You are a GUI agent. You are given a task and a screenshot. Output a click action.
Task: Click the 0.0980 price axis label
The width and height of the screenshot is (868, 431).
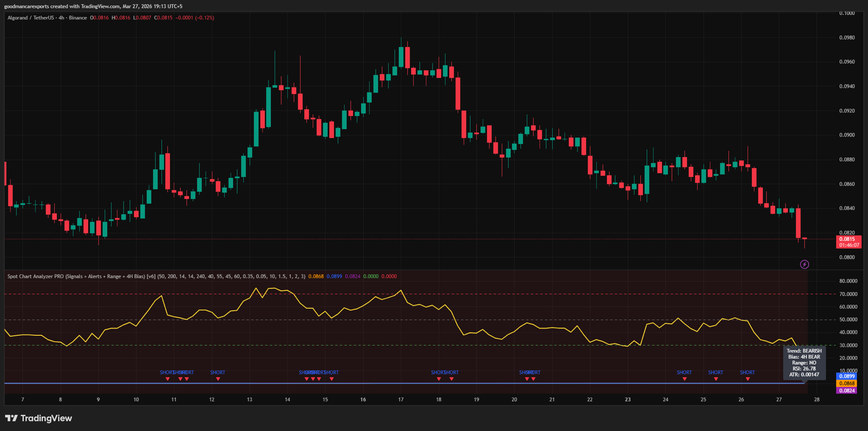pyautogui.click(x=847, y=37)
